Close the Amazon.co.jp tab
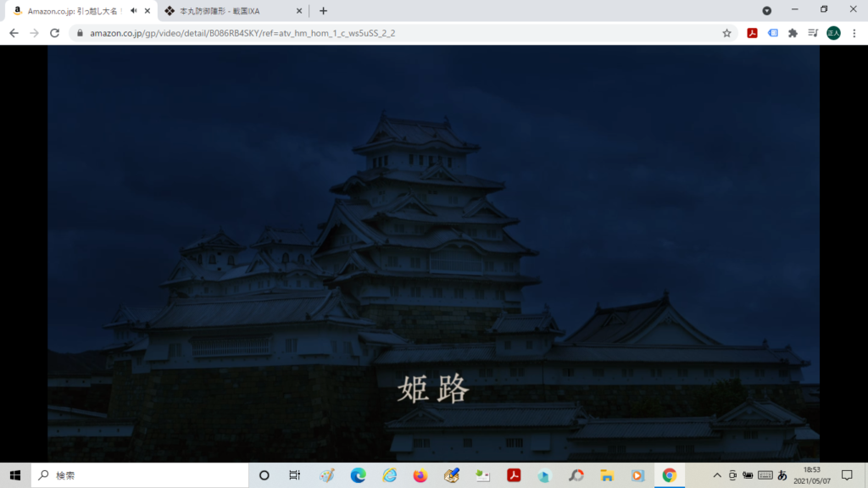868x488 pixels. point(147,11)
